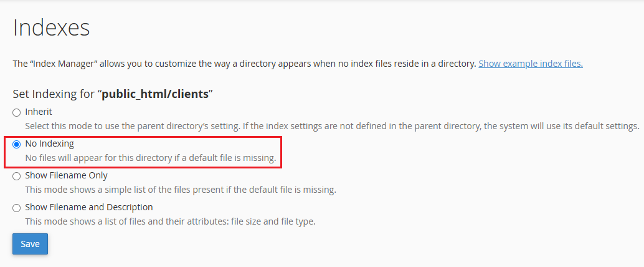Click the large Indexes page heading
Screen dimensions: 644x267
coord(51,28)
